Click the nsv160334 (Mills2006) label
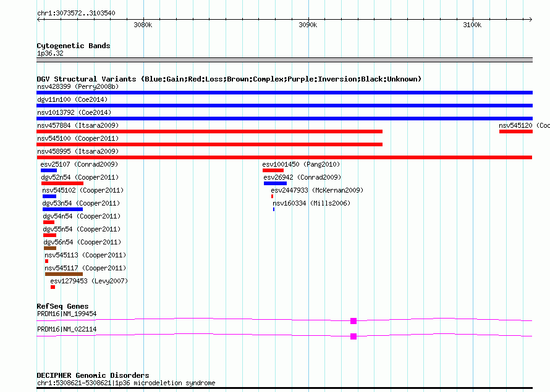Viewport: 550px width, 392px height. click(x=311, y=203)
